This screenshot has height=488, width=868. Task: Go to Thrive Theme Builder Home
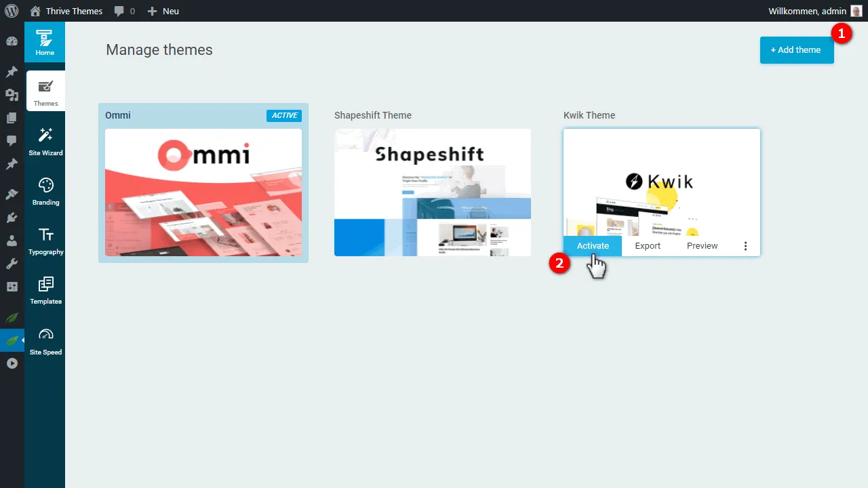(x=45, y=42)
